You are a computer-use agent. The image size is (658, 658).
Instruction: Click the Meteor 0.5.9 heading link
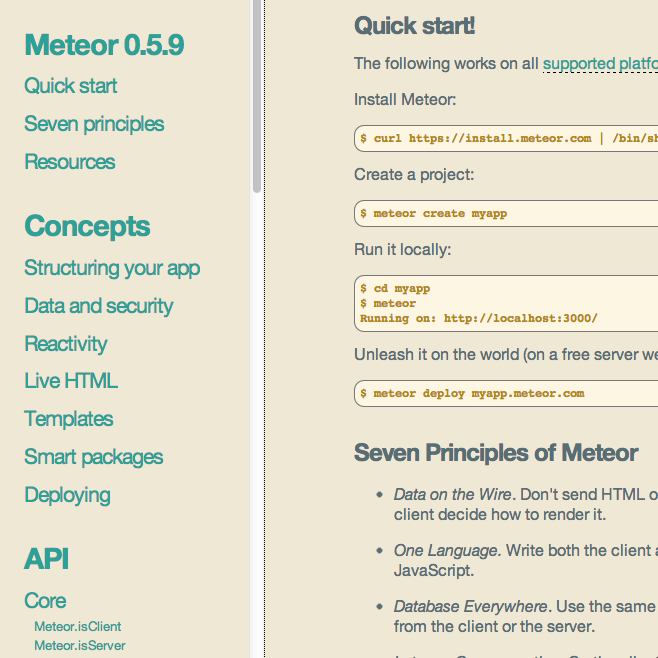click(x=104, y=45)
